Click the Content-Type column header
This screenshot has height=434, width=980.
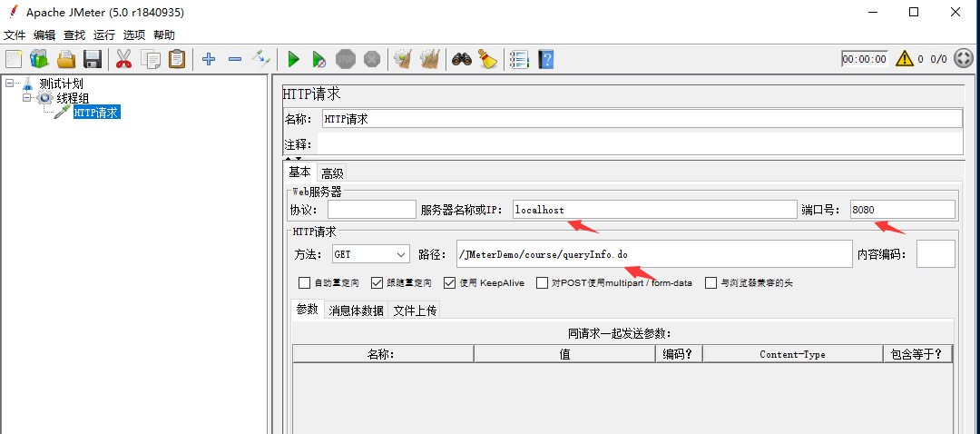pyautogui.click(x=792, y=354)
